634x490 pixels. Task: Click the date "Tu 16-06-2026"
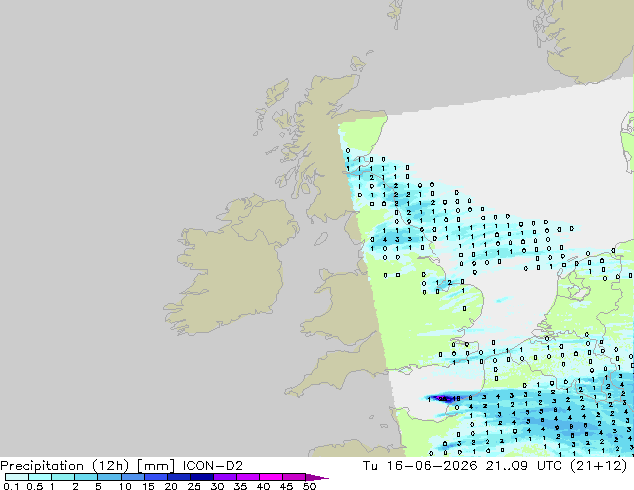coord(420,466)
